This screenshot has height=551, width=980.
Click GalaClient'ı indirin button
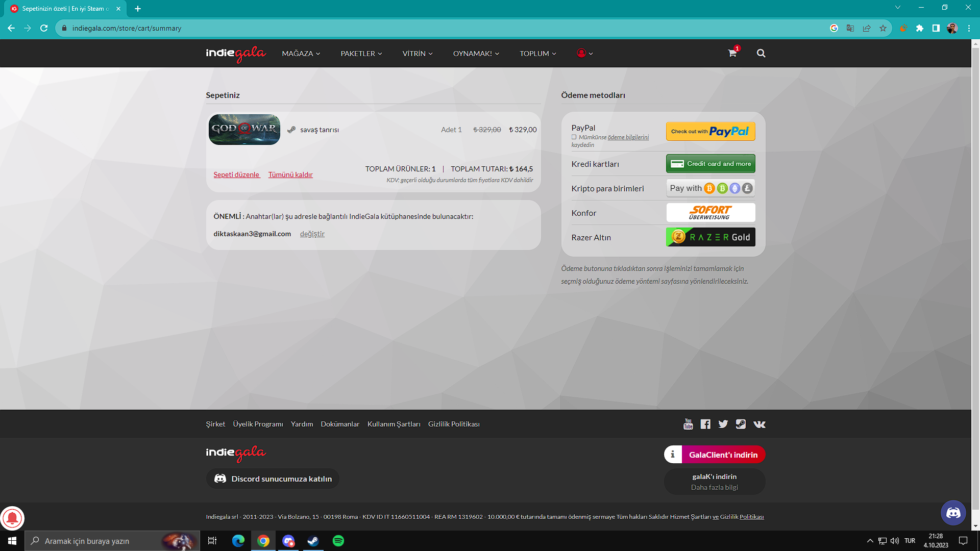tap(723, 455)
